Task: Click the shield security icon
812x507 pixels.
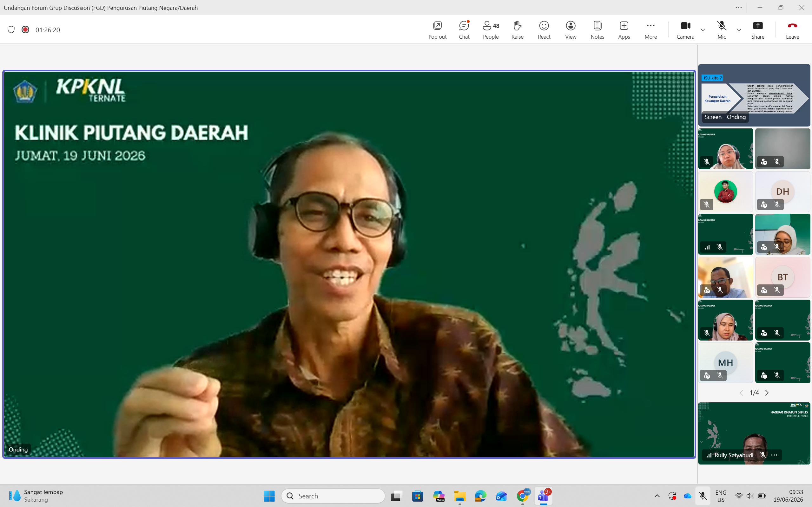Action: pyautogui.click(x=11, y=29)
